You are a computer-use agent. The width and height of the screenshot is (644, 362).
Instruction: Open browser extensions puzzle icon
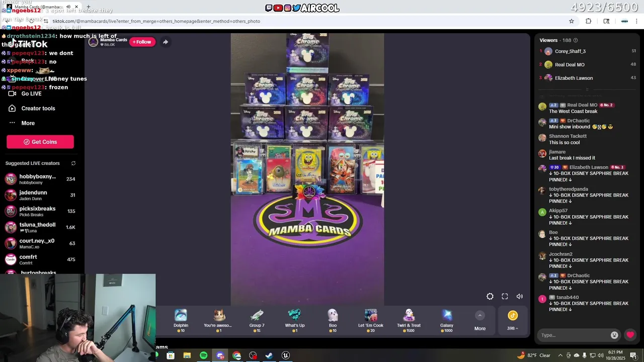[x=588, y=21]
